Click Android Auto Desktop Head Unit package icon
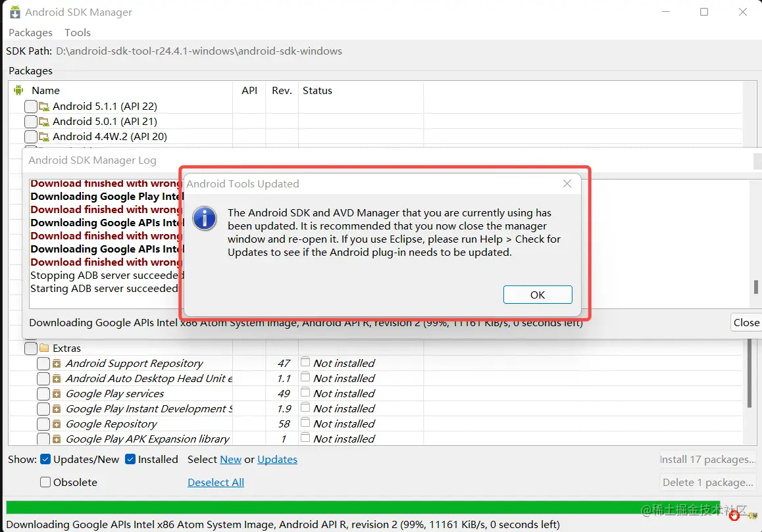The width and height of the screenshot is (762, 532). 57,379
